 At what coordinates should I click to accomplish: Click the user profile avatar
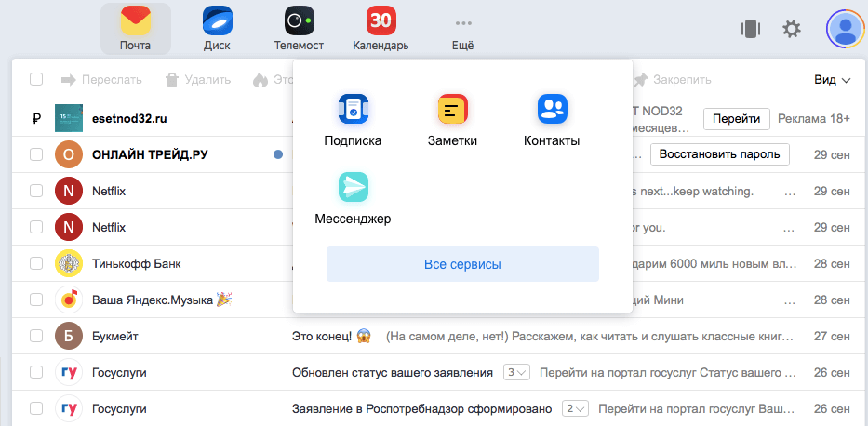pos(845,29)
